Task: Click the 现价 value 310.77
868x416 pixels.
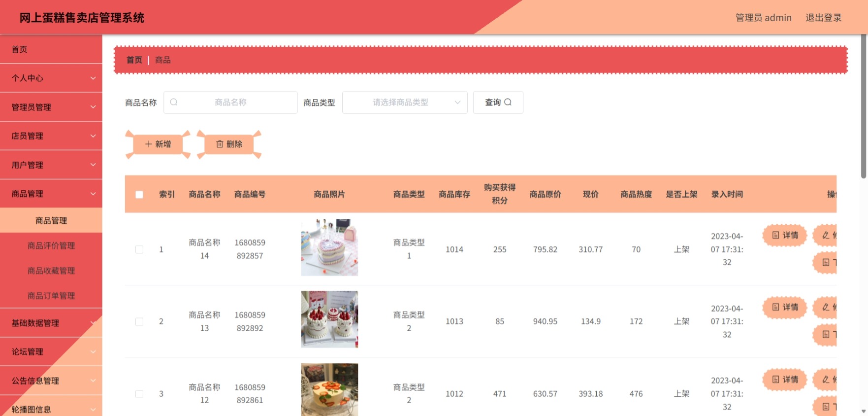Action: point(590,249)
